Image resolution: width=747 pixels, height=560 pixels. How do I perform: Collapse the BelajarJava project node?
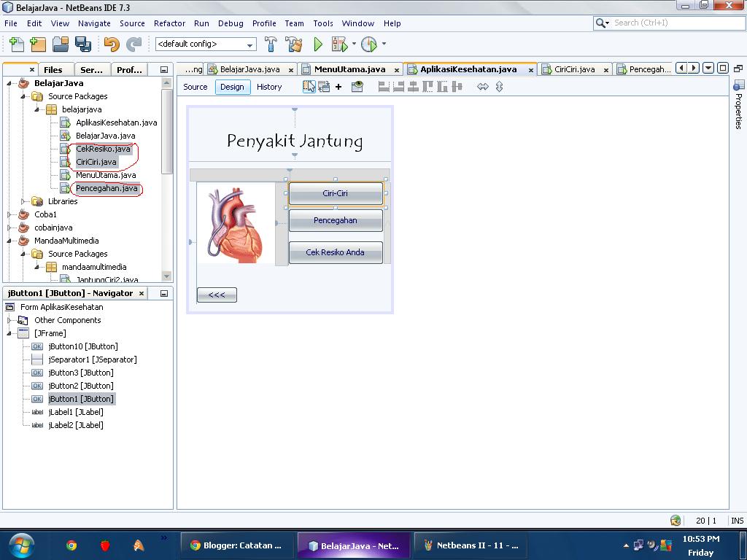(x=9, y=83)
